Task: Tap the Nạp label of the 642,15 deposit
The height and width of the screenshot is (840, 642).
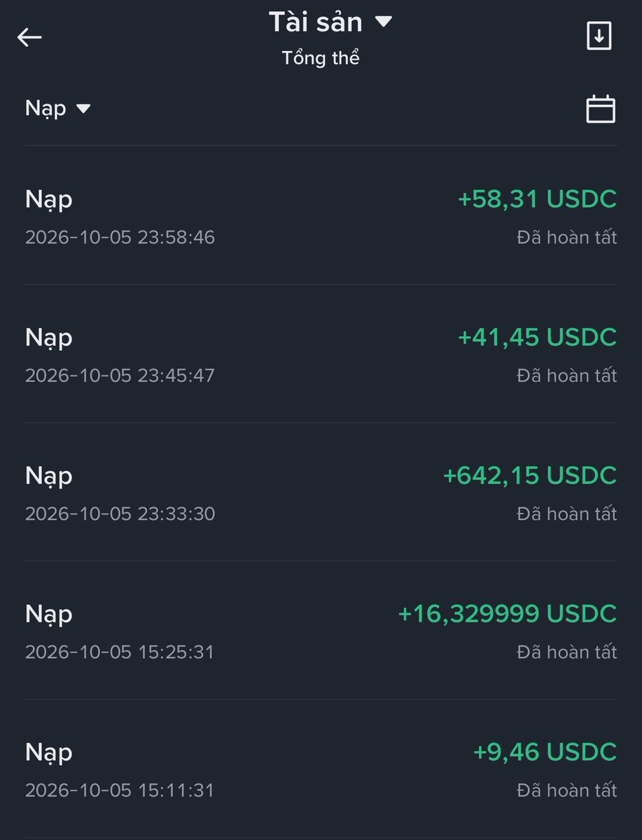Action: (49, 477)
